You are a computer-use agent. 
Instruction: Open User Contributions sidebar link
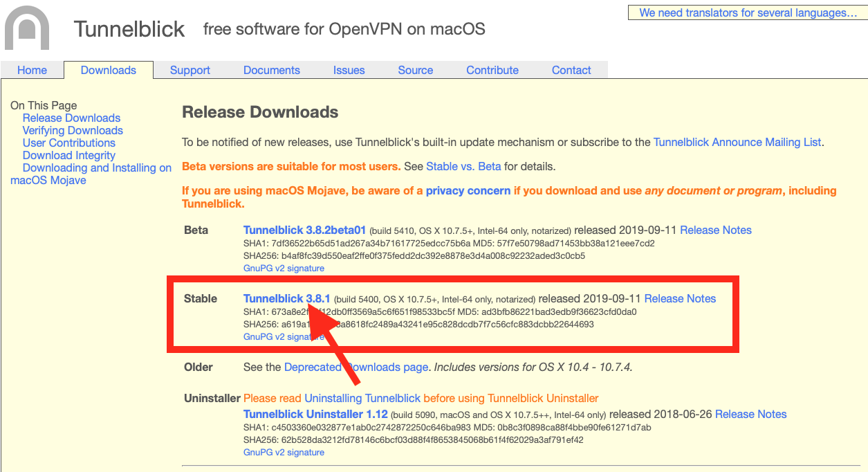coord(69,143)
